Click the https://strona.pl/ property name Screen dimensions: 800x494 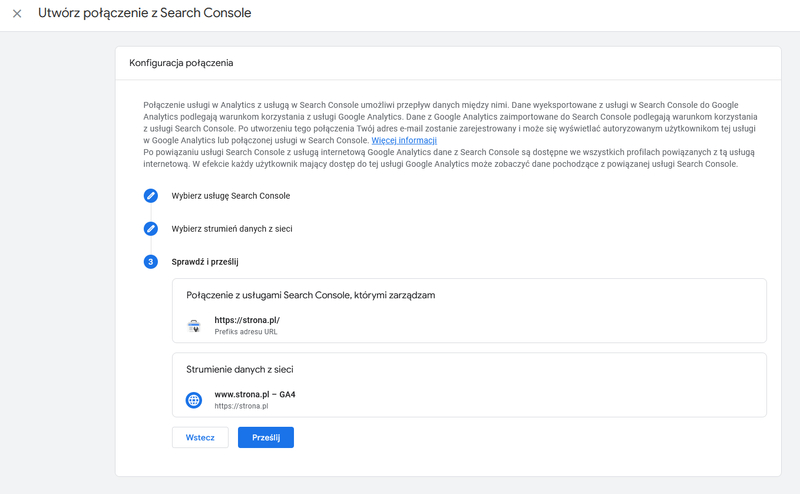[247, 320]
